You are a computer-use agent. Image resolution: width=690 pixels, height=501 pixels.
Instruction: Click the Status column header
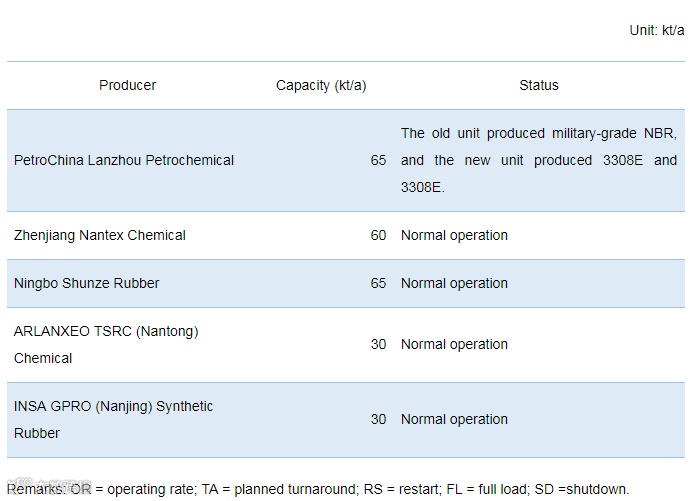click(x=539, y=85)
